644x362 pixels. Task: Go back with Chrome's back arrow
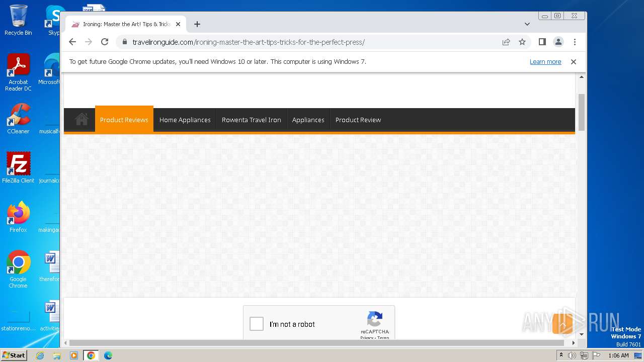[72, 42]
